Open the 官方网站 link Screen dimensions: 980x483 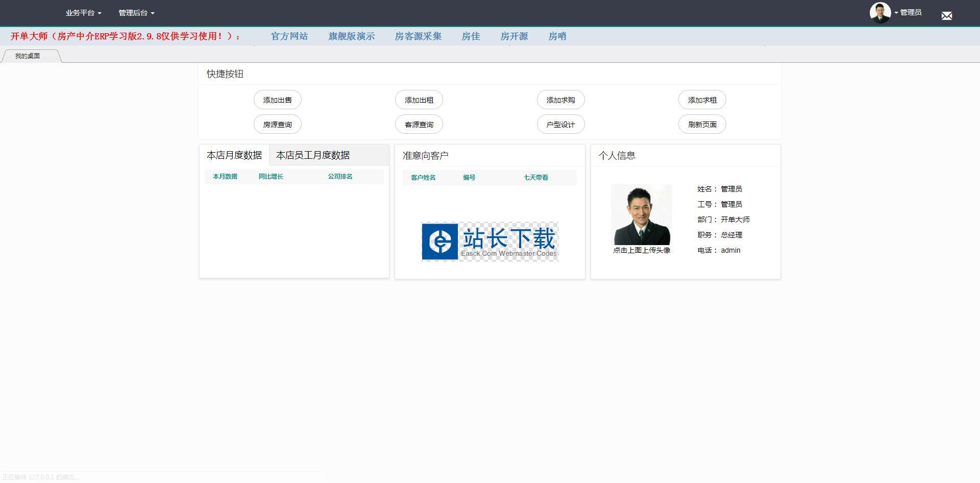(x=289, y=36)
